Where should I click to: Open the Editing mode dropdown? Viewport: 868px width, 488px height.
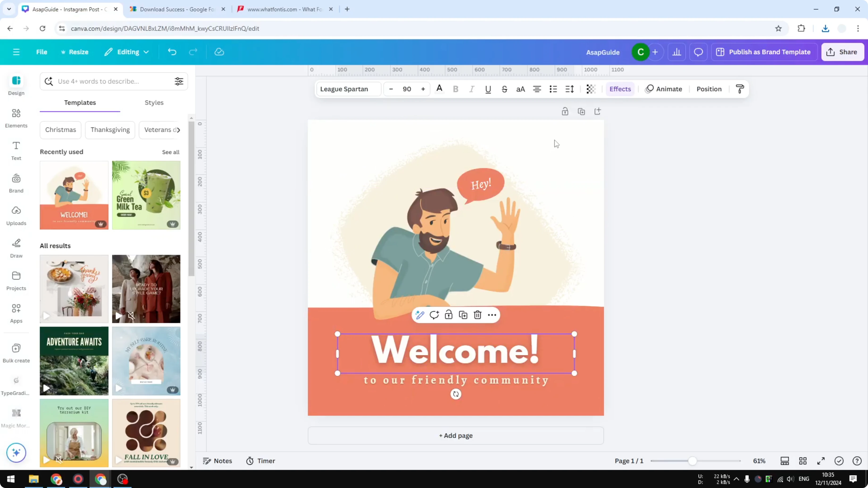click(x=127, y=52)
